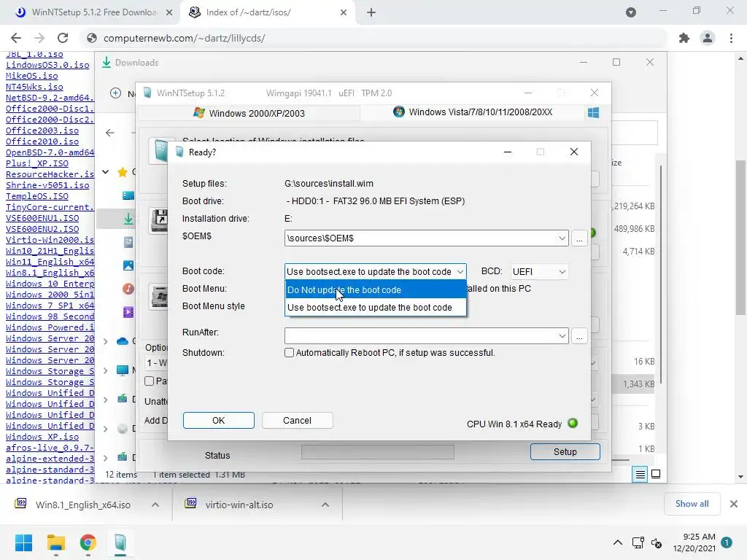Expand the $OEM$ path dropdown

(x=562, y=238)
